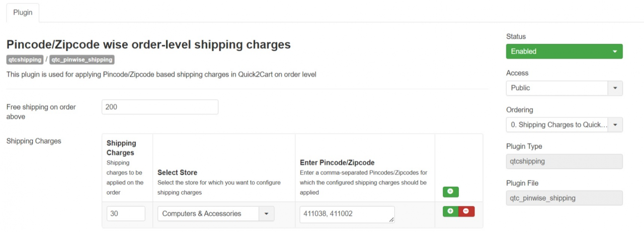
Task: Click the Plugin File field
Action: pos(564,198)
